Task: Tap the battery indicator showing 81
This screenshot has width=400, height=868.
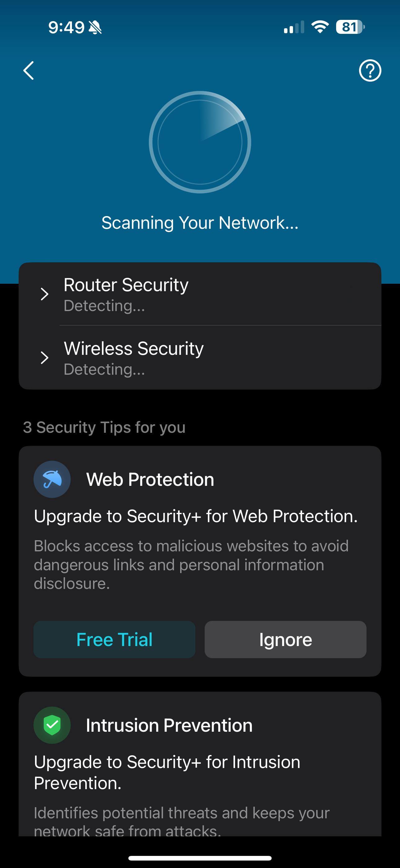Action: click(x=350, y=27)
